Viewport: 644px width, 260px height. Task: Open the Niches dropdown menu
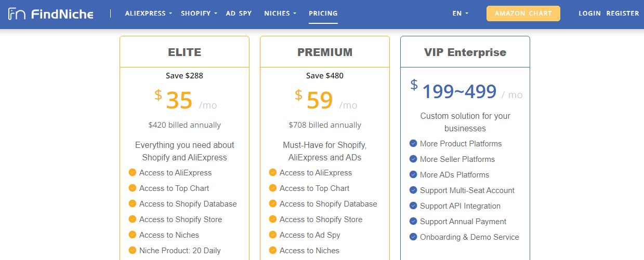280,13
